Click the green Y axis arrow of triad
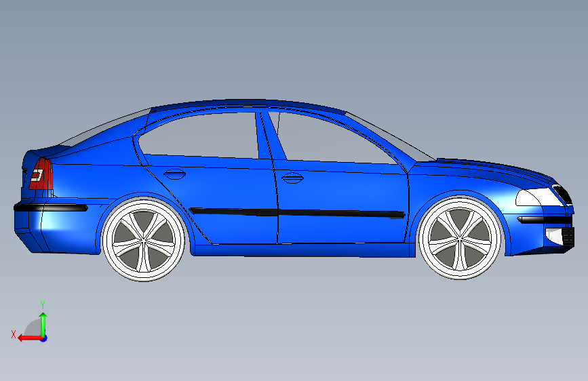Image resolution: width=588 pixels, height=381 pixels. tap(43, 324)
